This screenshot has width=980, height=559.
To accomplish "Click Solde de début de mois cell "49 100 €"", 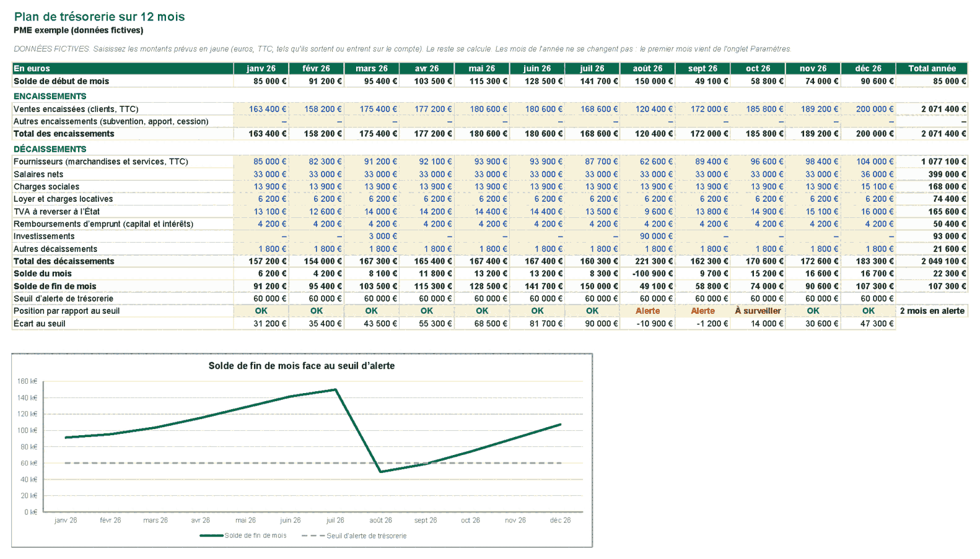I will coord(702,81).
